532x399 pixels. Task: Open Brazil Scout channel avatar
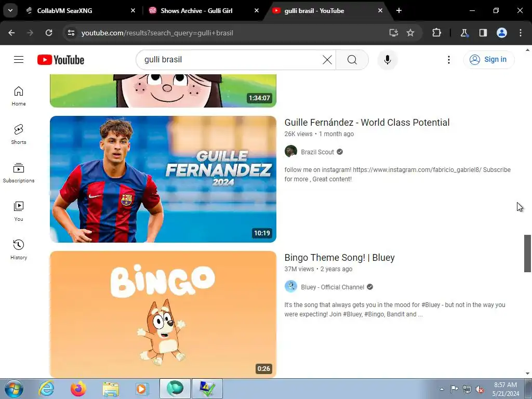tap(291, 152)
